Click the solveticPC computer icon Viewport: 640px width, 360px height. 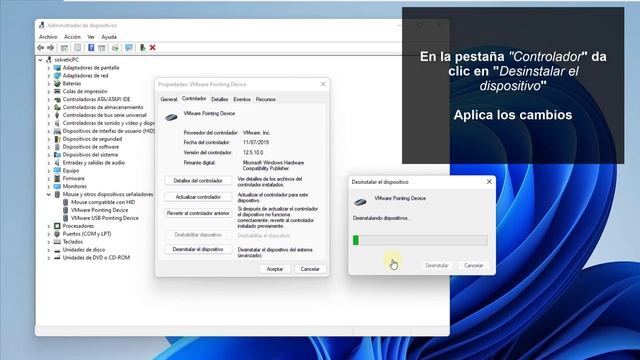tap(49, 60)
